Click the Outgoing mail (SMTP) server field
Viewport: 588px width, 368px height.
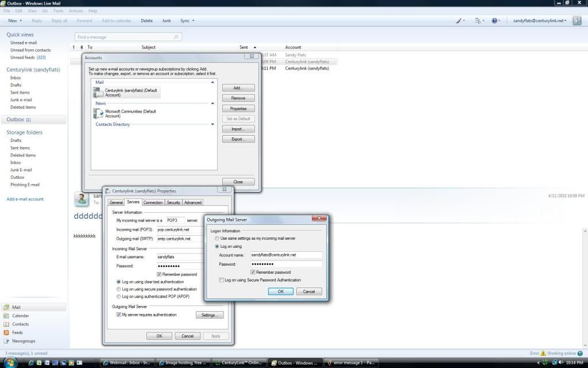(x=180, y=239)
